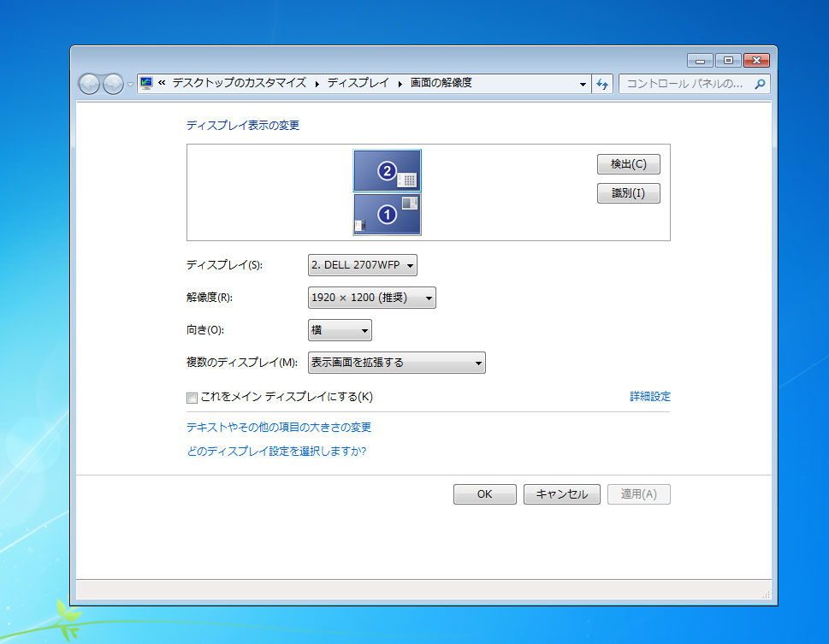Click the back navigation arrow
The image size is (829, 644).
click(x=89, y=84)
